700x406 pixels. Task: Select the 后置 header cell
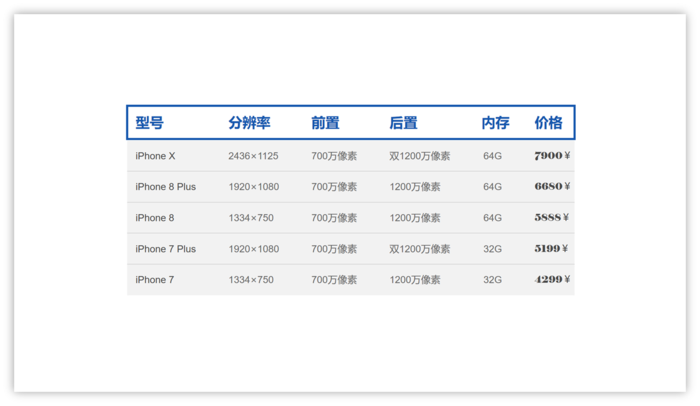coord(403,123)
